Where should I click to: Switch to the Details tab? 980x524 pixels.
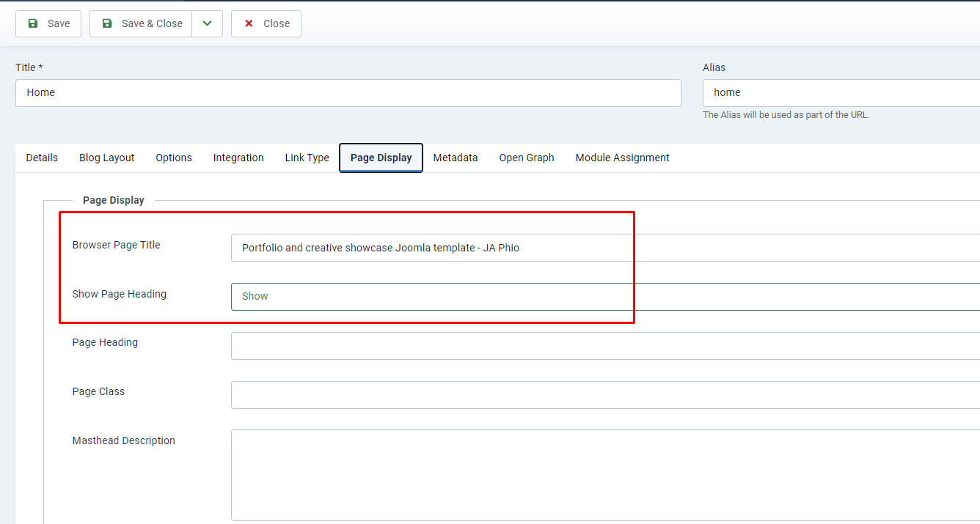tap(42, 158)
